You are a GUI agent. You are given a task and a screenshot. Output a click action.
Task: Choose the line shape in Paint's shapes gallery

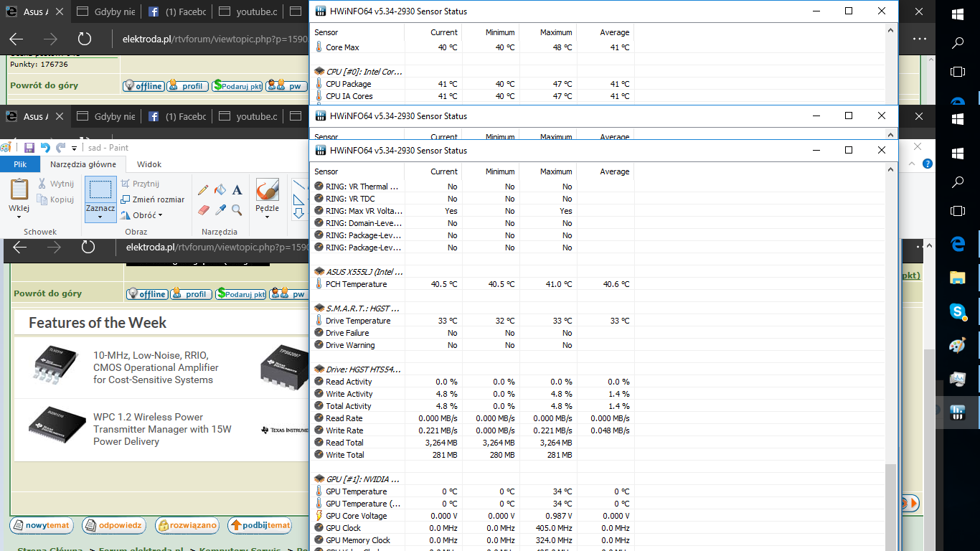299,186
